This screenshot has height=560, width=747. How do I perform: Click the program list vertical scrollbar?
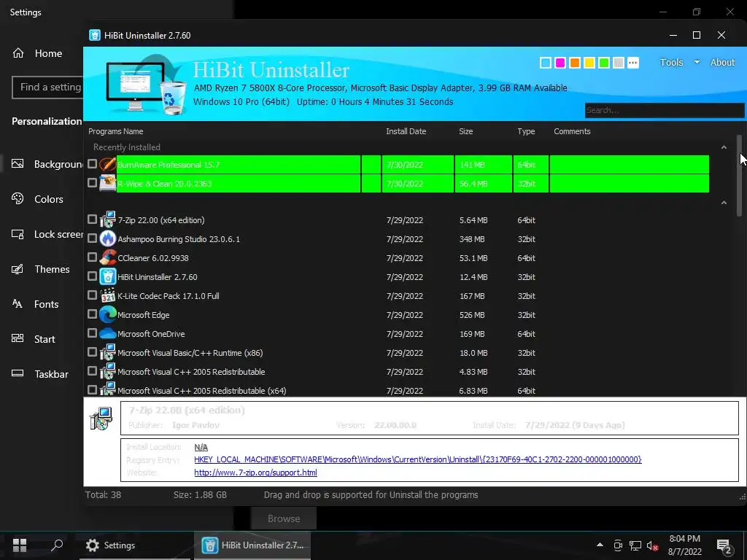[740, 176]
